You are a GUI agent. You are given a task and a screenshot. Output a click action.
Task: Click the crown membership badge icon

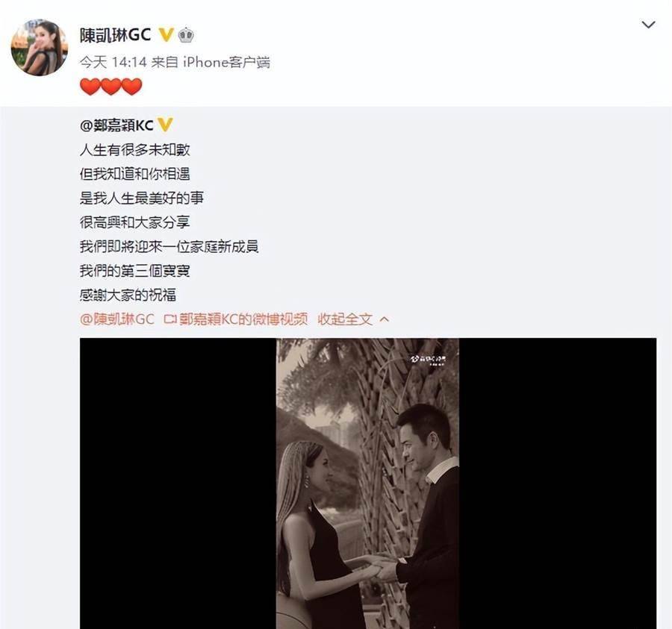click(186, 34)
